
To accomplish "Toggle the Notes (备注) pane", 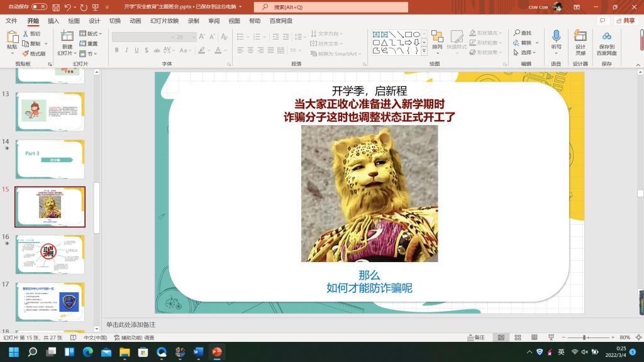I will pos(477,337).
